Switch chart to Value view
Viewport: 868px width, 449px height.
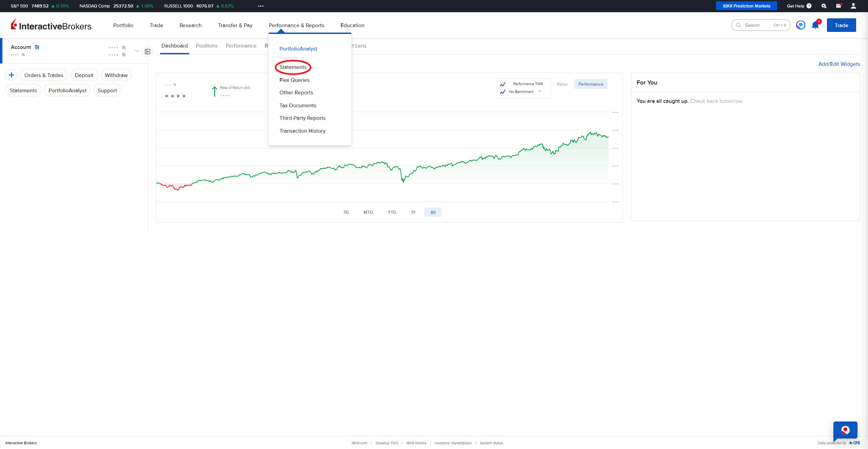(562, 84)
